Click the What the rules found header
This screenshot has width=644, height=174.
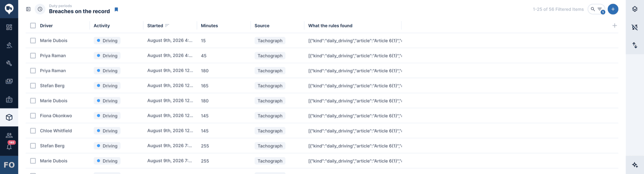pyautogui.click(x=330, y=26)
